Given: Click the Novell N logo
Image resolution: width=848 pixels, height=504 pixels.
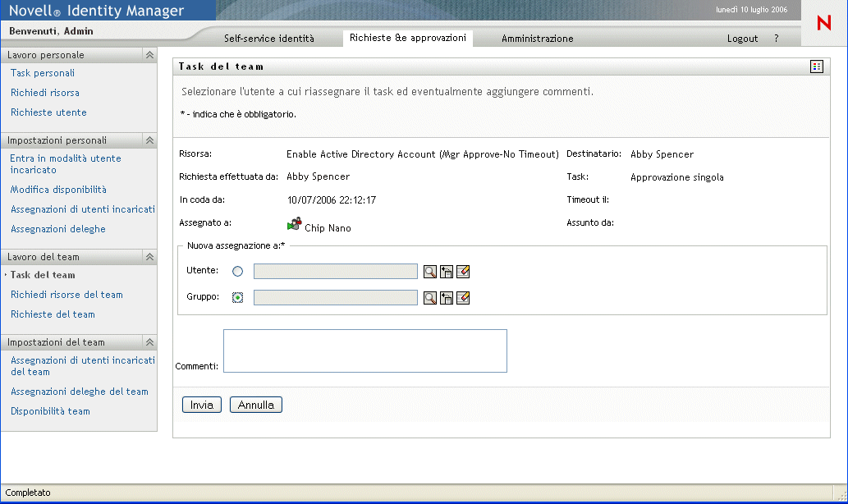Looking at the screenshot, I should (824, 23).
